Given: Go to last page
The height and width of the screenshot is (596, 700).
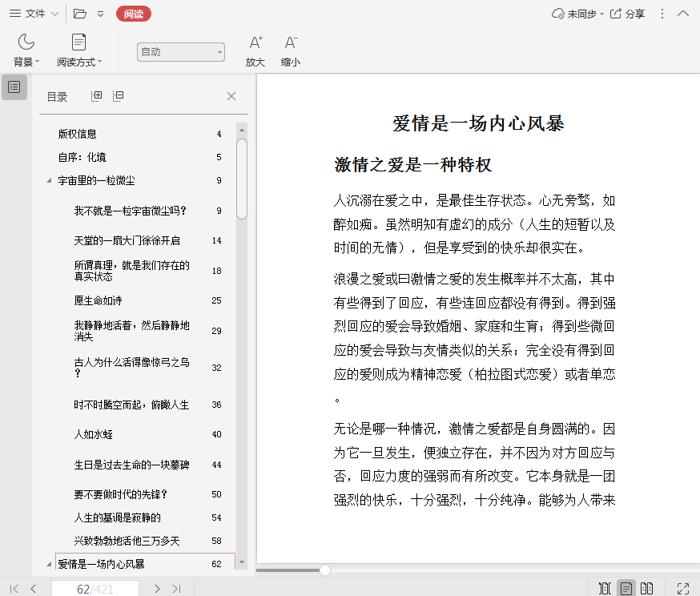Looking at the screenshot, I should pos(176,589).
